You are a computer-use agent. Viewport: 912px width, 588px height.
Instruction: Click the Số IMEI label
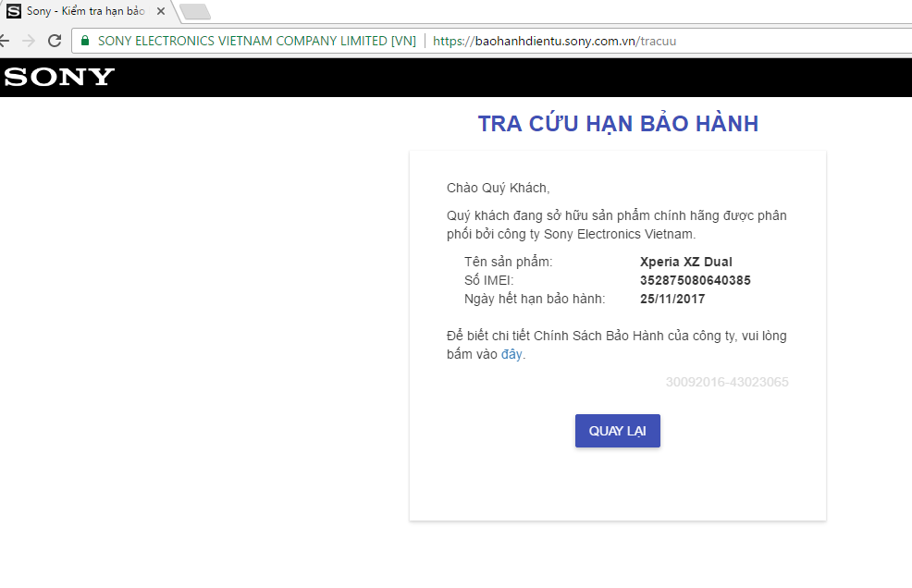click(x=489, y=280)
